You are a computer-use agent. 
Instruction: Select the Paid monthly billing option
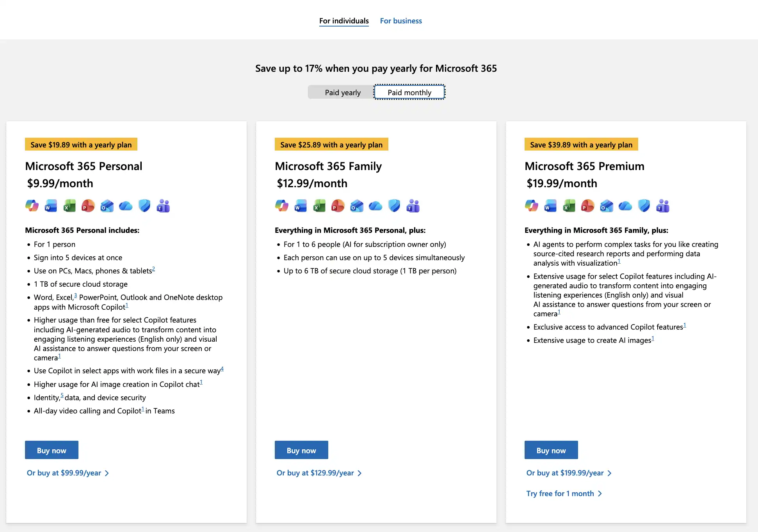(409, 92)
